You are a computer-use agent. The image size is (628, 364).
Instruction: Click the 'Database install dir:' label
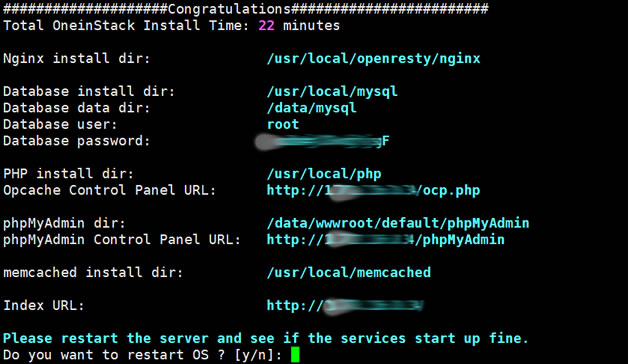pos(89,91)
